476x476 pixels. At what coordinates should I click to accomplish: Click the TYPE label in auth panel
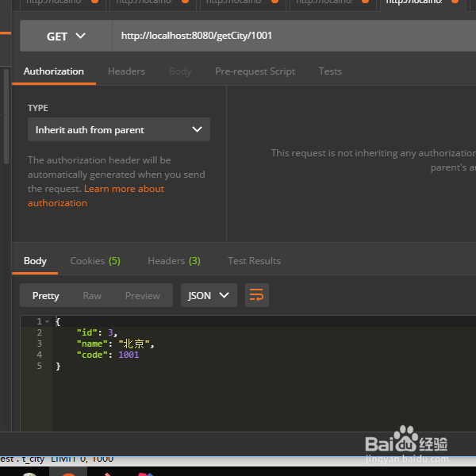[38, 108]
